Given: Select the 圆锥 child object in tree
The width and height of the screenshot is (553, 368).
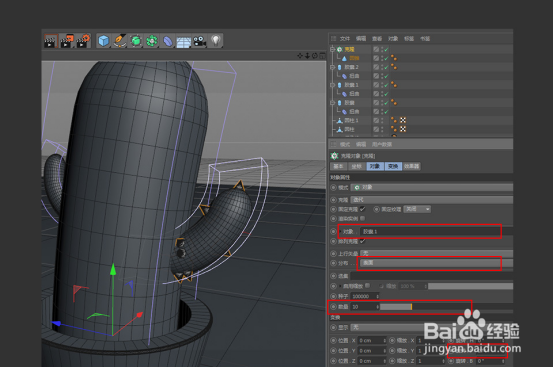Looking at the screenshot, I should (x=354, y=58).
